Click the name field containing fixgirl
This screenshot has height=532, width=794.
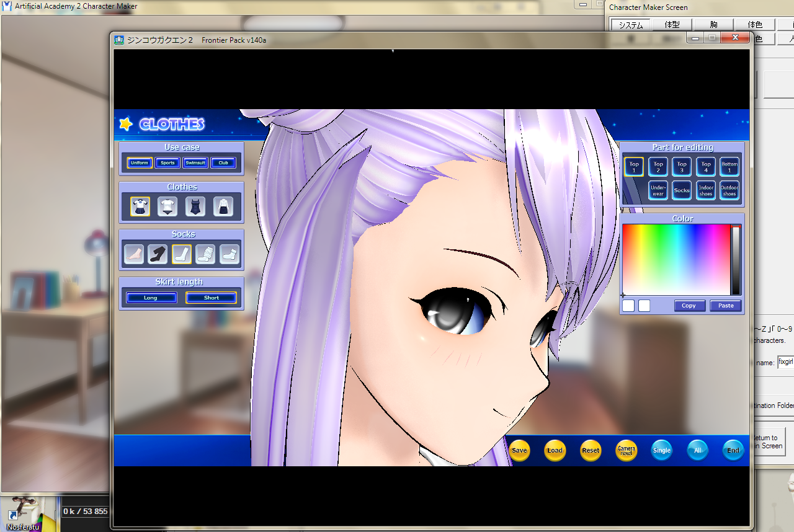click(x=785, y=361)
